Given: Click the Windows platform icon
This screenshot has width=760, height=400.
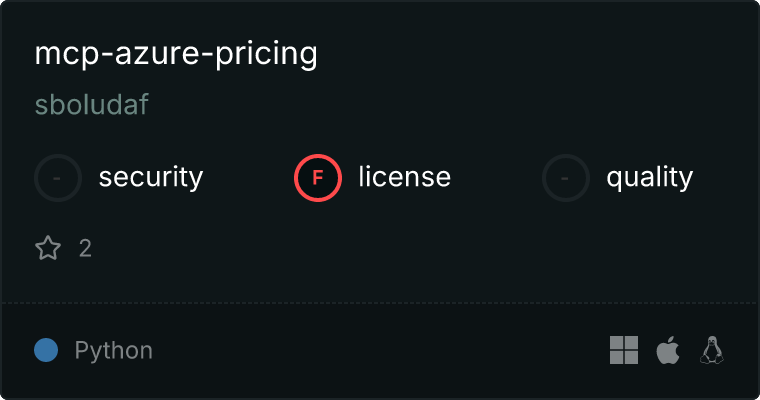Looking at the screenshot, I should point(624,350).
